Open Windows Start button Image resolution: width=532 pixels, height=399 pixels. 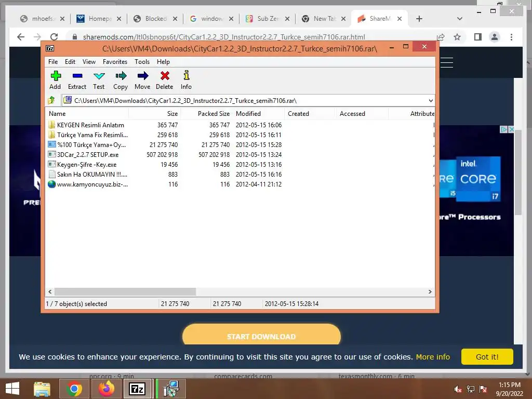point(12,389)
